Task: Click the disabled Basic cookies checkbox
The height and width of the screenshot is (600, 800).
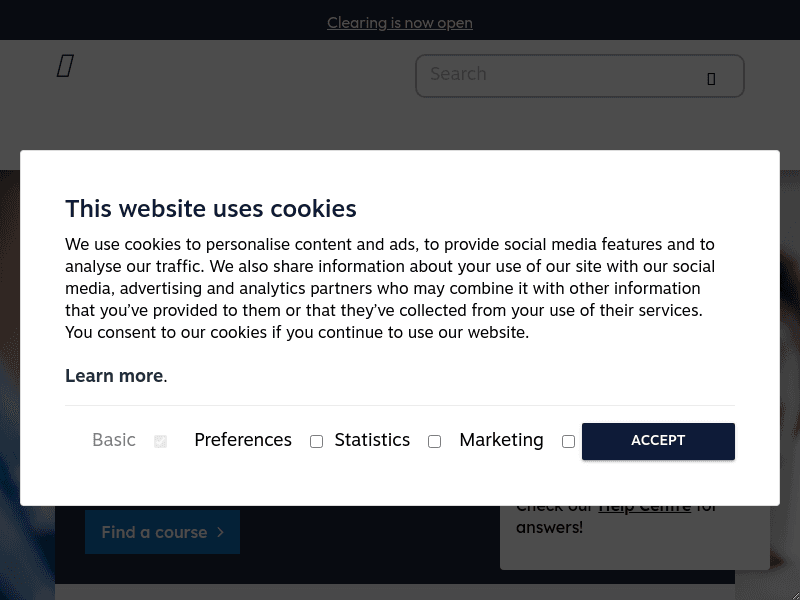Action: coord(160,441)
